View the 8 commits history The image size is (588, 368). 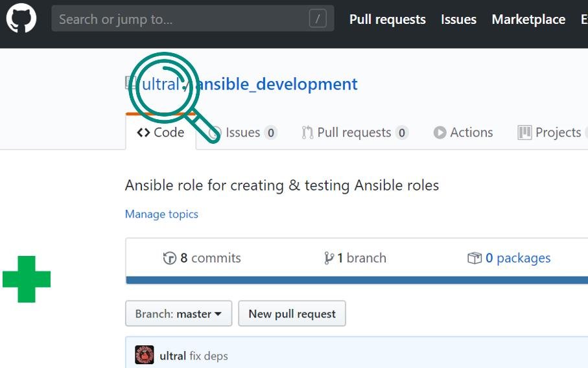pyautogui.click(x=202, y=258)
